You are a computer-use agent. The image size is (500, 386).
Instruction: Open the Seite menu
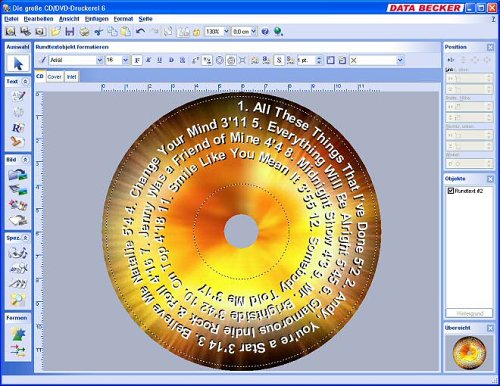145,19
